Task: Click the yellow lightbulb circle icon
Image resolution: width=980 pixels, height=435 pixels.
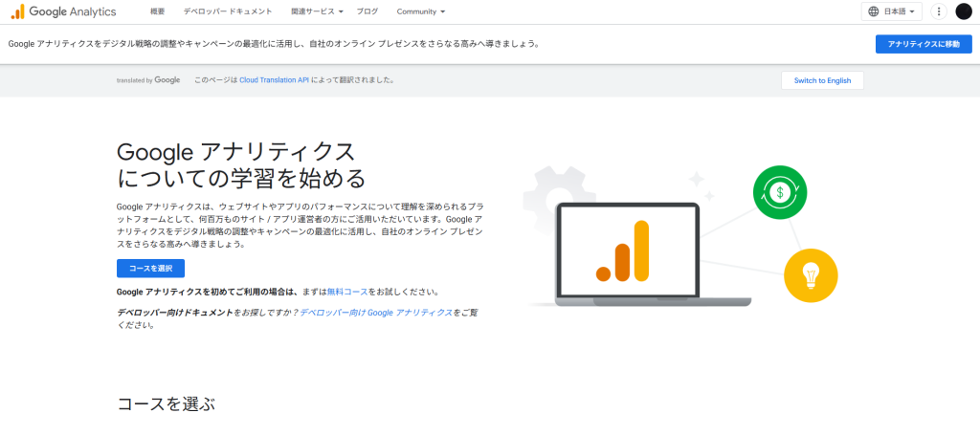Action: [x=811, y=275]
